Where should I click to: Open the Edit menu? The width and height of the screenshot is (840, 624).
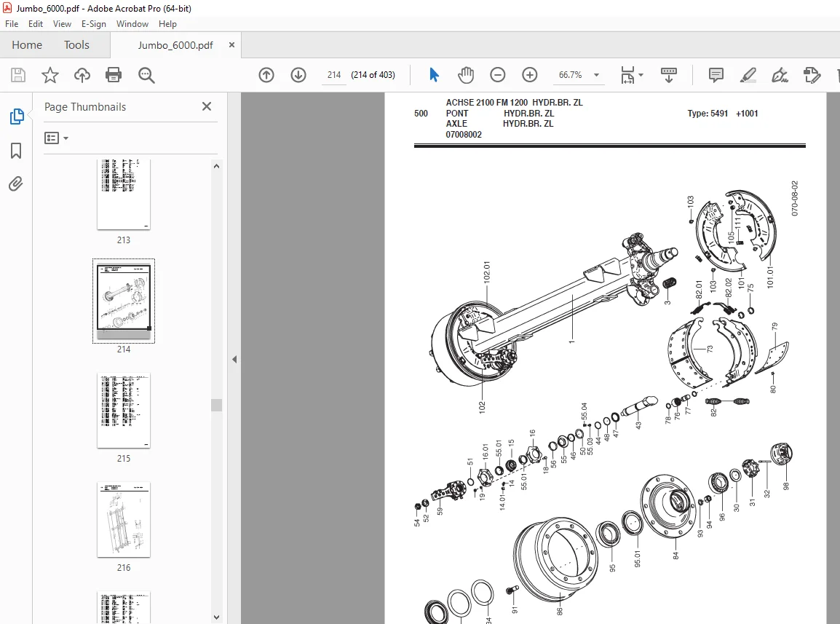(36, 23)
